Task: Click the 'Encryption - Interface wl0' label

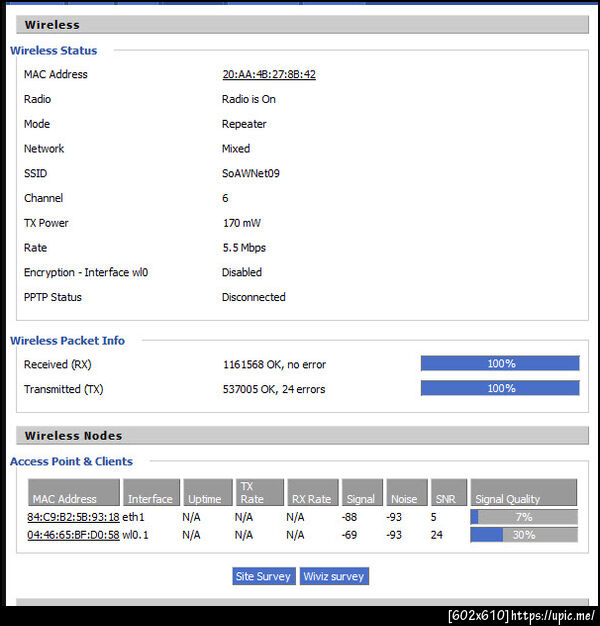Action: point(86,272)
